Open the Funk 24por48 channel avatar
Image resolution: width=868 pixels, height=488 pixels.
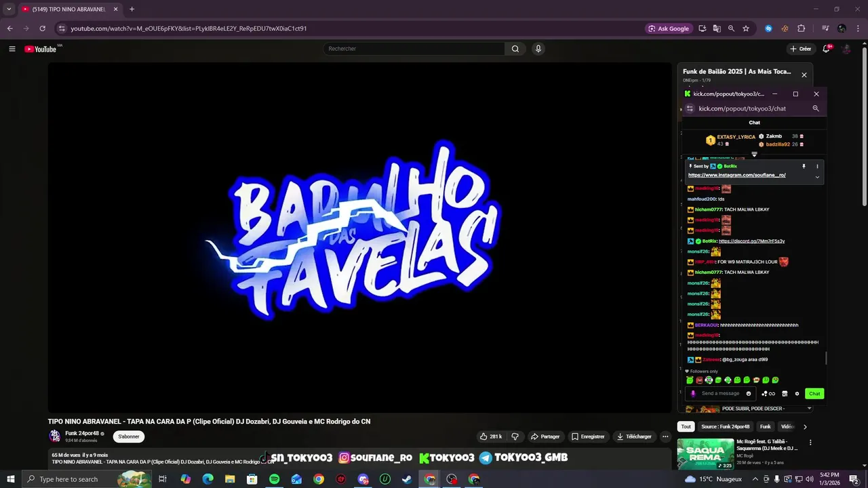click(54, 436)
